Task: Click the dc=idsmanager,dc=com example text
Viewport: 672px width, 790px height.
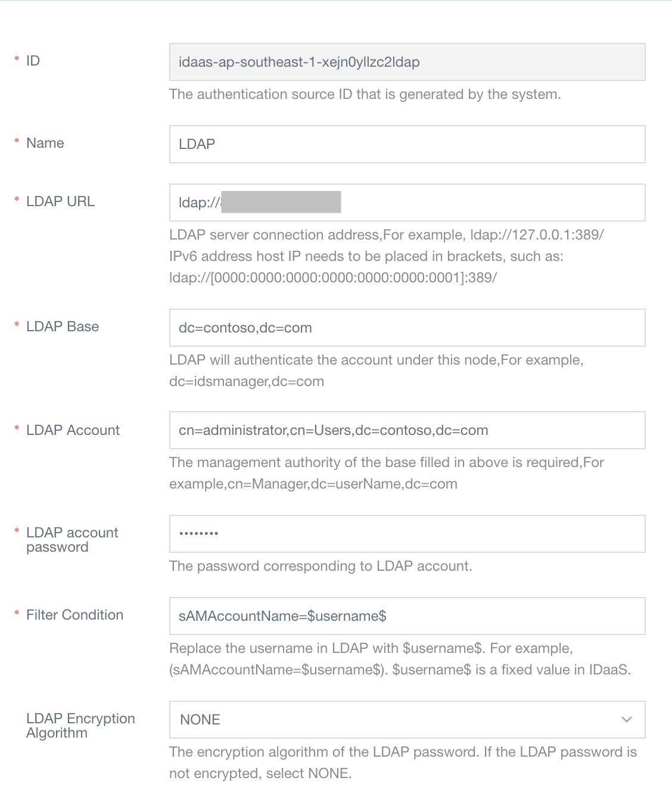Action: pos(247,381)
